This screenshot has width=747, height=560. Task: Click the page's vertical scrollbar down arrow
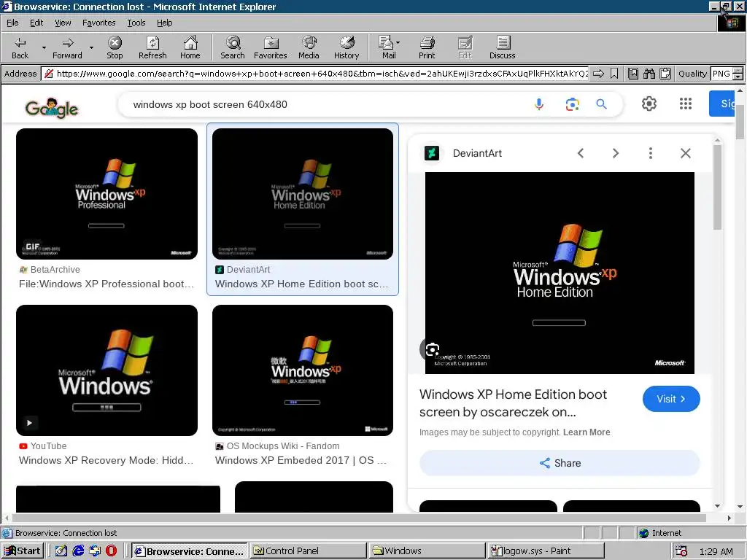(740, 507)
